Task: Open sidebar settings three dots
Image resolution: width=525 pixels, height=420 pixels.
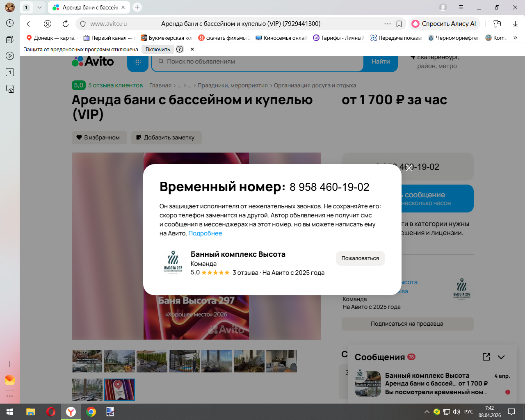Action: coord(10,396)
